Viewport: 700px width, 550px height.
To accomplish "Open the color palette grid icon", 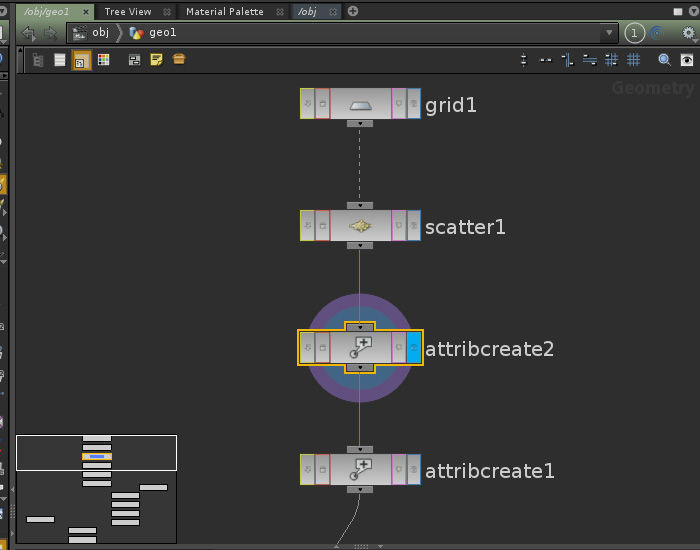I will pos(104,60).
